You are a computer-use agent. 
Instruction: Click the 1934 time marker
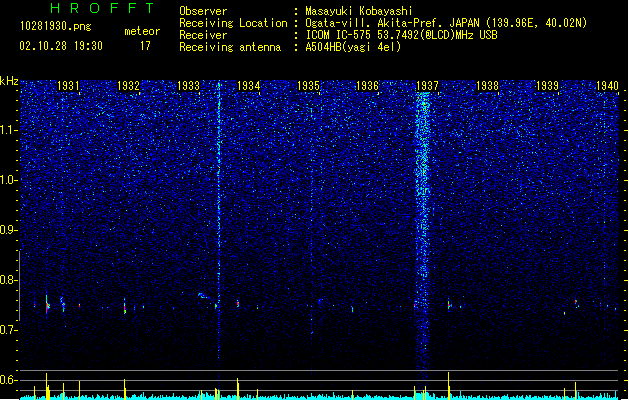[x=248, y=86]
